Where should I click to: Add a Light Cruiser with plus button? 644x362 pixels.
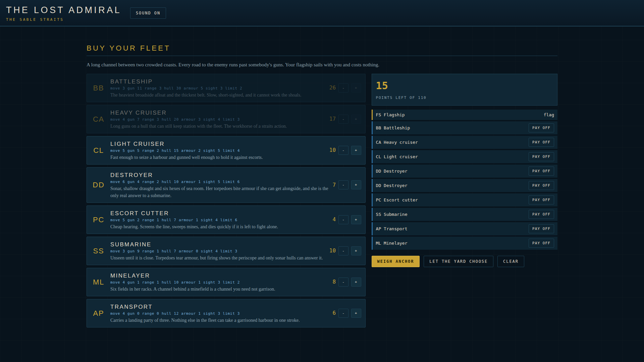[x=356, y=150]
